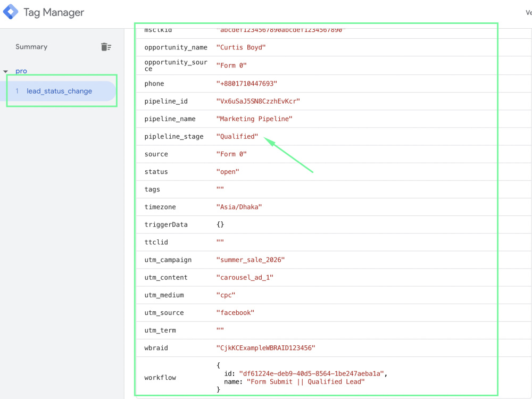532x399 pixels.
Task: Click the status key label
Action: point(156,172)
